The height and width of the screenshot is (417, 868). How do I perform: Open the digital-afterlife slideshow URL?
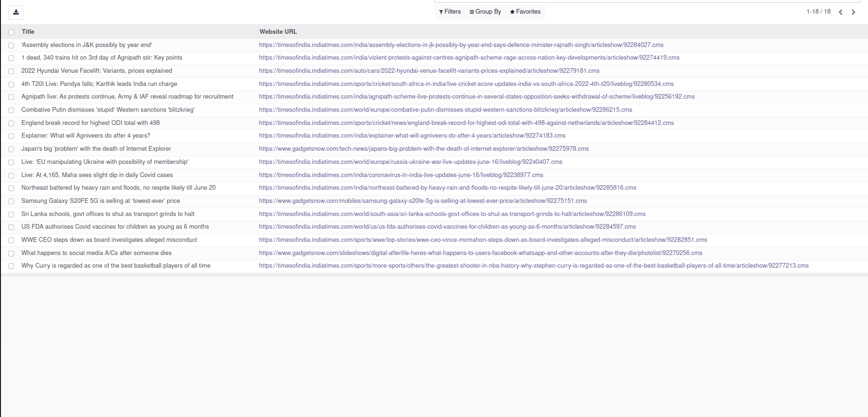click(480, 253)
